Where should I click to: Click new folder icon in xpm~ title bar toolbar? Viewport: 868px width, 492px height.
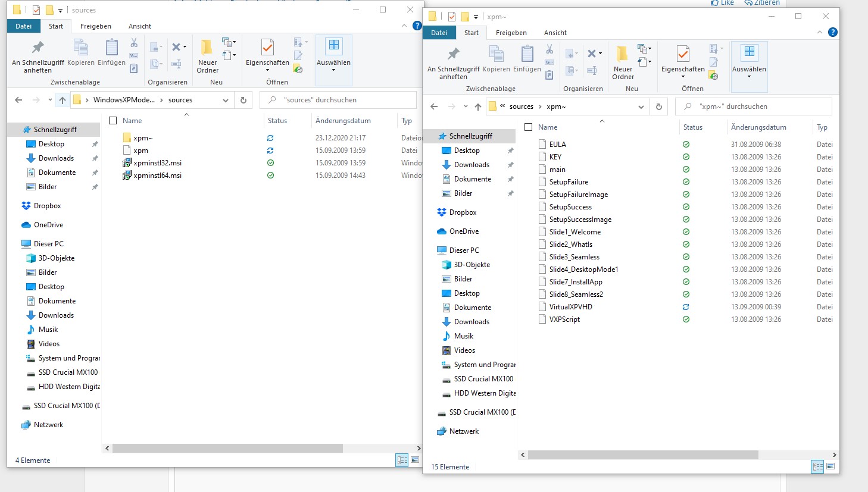[465, 17]
